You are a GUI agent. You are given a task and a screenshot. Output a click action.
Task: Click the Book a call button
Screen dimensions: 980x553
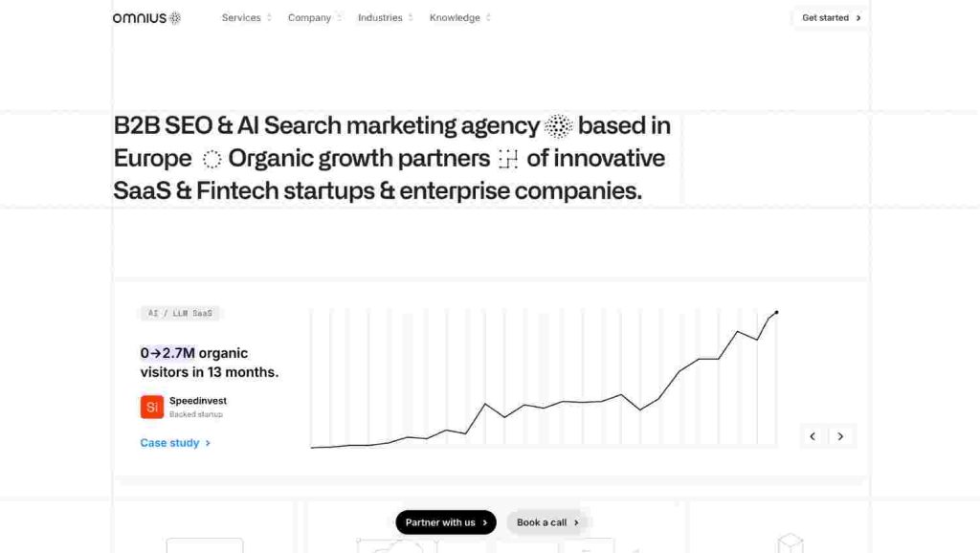pyautogui.click(x=546, y=522)
